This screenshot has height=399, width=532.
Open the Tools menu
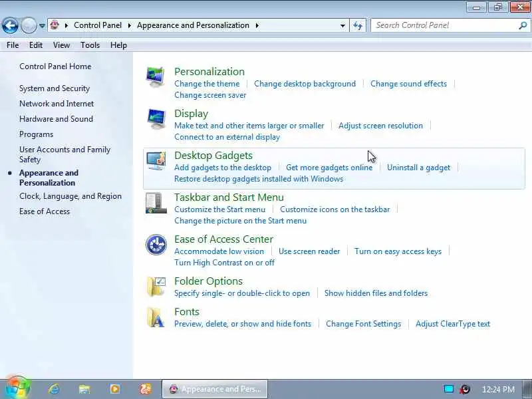(90, 45)
